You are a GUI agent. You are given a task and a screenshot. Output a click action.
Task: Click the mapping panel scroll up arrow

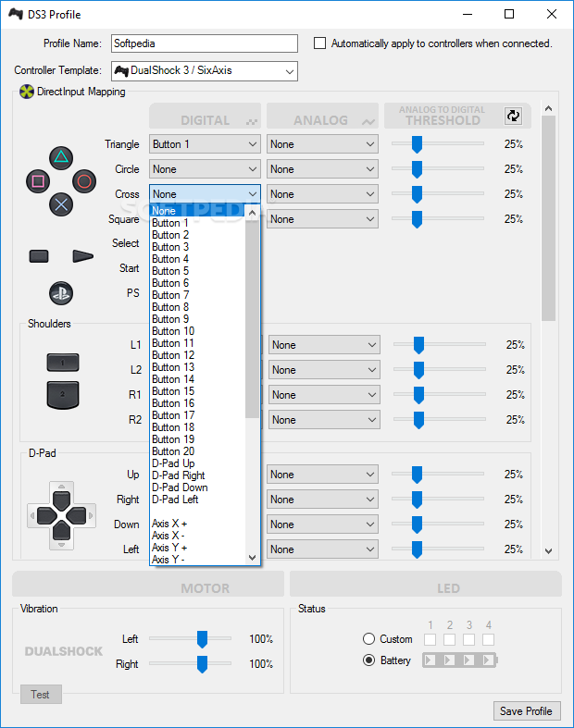tap(548, 108)
